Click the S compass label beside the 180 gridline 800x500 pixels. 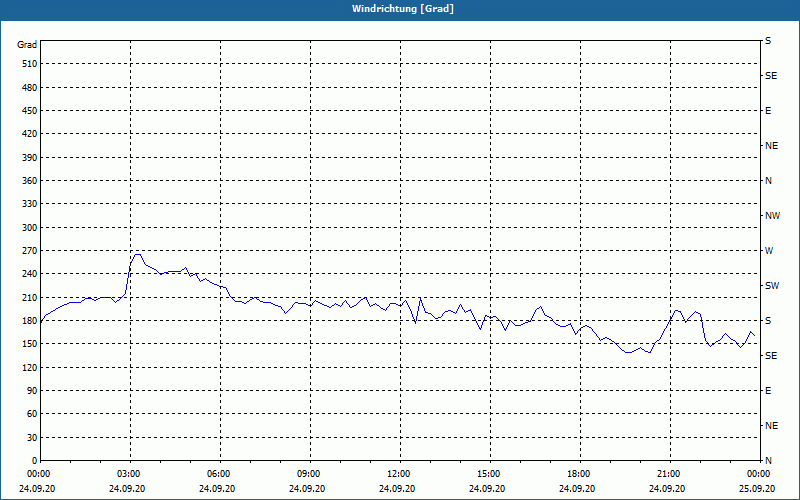coord(768,321)
